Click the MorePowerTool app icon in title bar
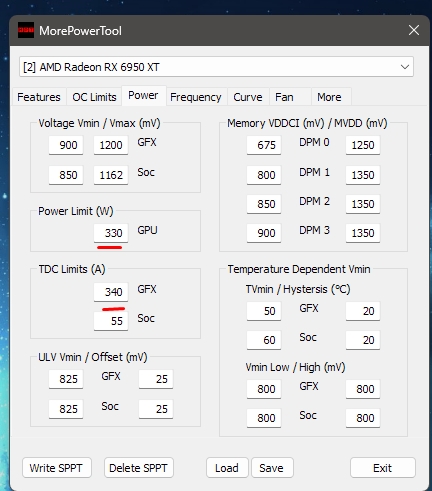Image resolution: width=432 pixels, height=491 pixels. coord(26,30)
